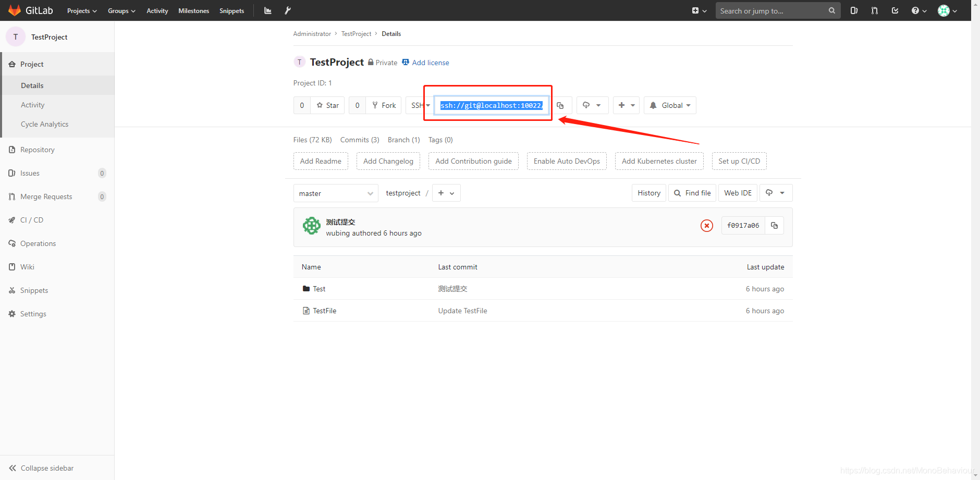Go to Snippets in top navbar
The width and height of the screenshot is (980, 480).
point(231,10)
